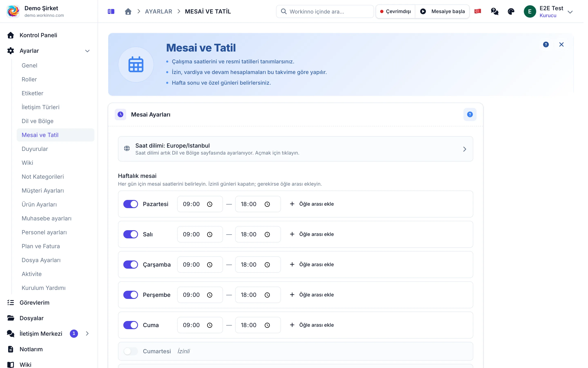Edit the Cuma 18:00 end time field
This screenshot has width=588, height=368.
[258, 325]
